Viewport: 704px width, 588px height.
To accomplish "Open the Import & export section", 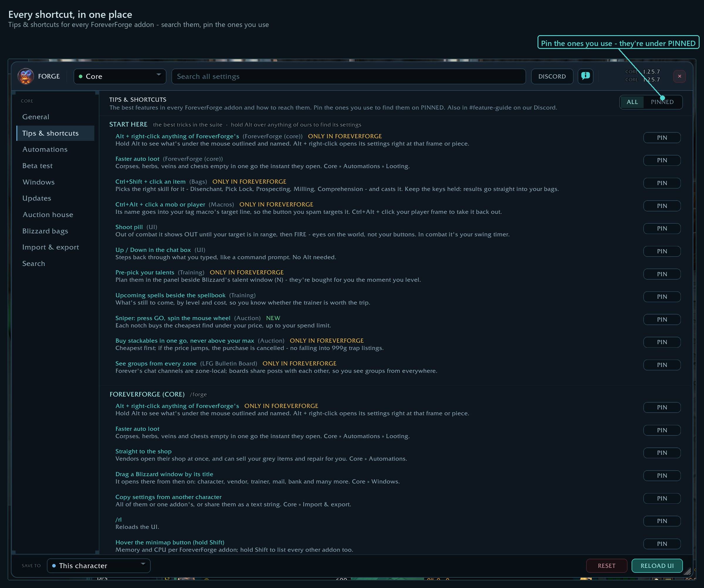I will pyautogui.click(x=55, y=247).
